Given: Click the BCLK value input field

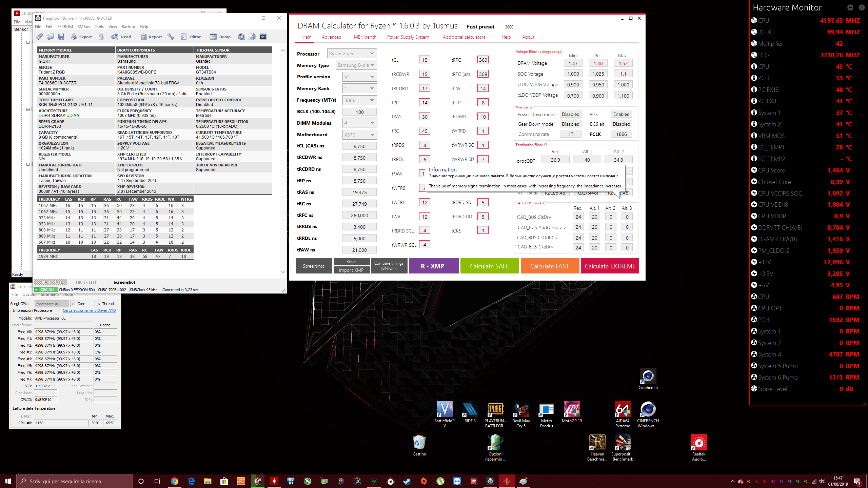Looking at the screenshot, I should [359, 112].
